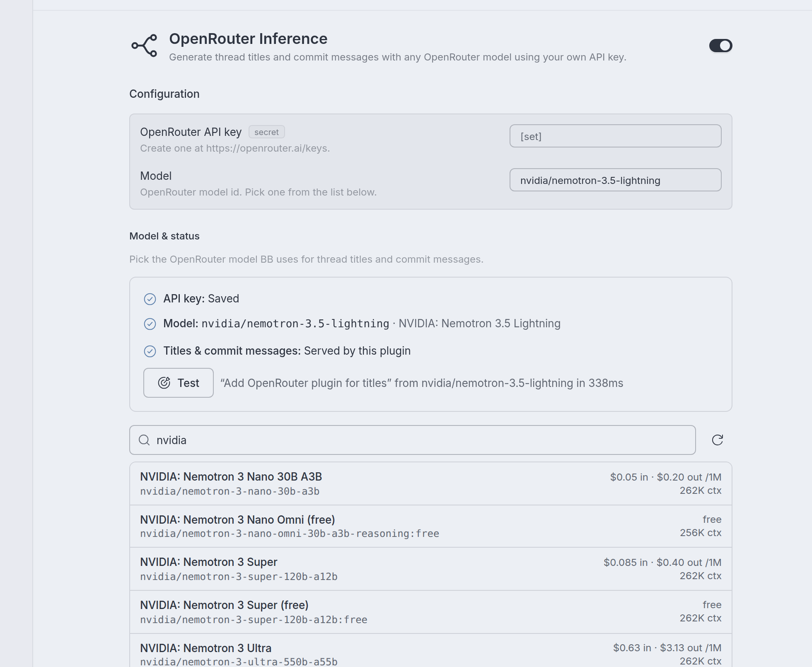Click the $0.085 in · $0.40 out price
This screenshot has height=667, width=812.
(x=662, y=563)
